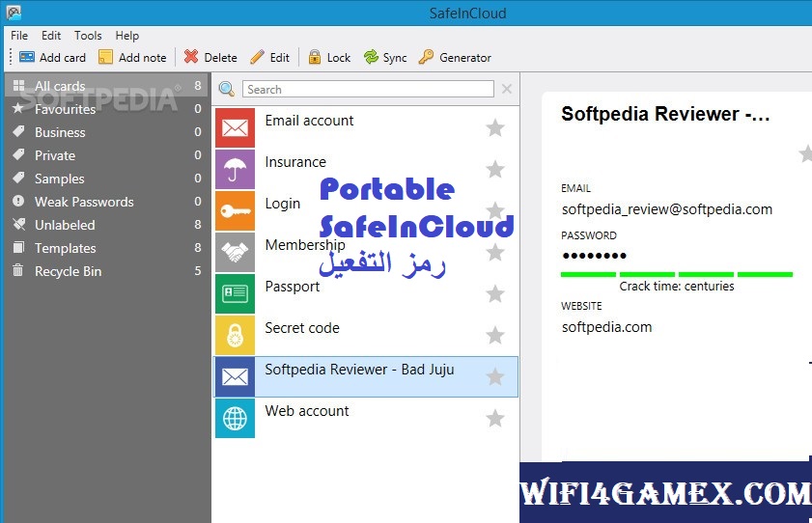The width and height of the screenshot is (812, 523).
Task: Click the gray Membership handshake icon
Action: click(236, 252)
